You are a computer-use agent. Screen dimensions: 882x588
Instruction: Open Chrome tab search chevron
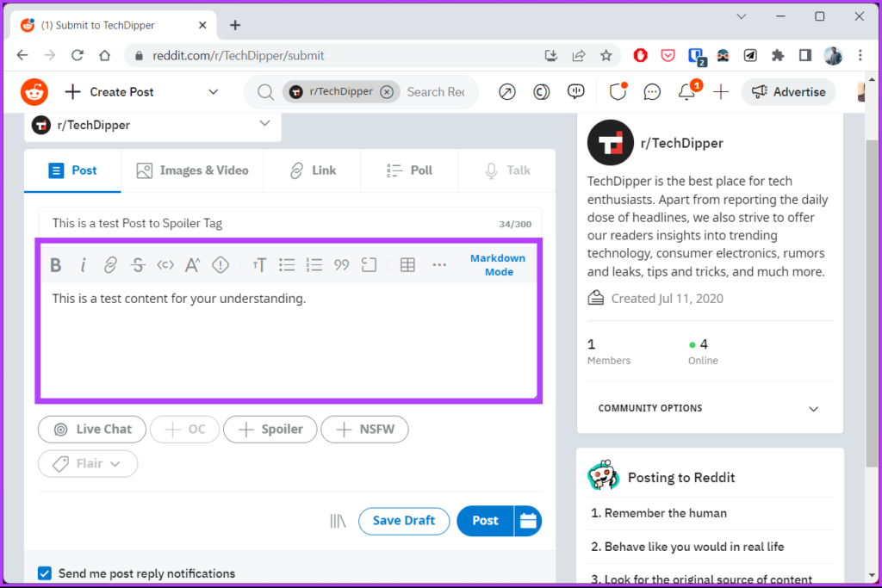(742, 16)
